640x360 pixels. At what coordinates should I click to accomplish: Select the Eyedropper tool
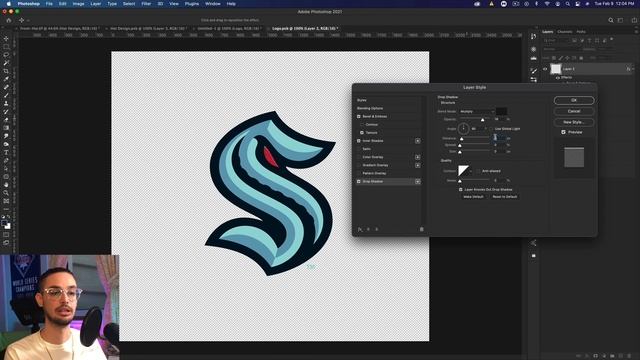[6, 79]
